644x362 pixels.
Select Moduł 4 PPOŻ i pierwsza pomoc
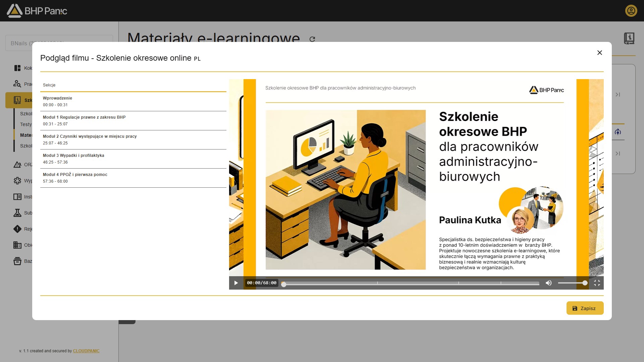coord(133,178)
